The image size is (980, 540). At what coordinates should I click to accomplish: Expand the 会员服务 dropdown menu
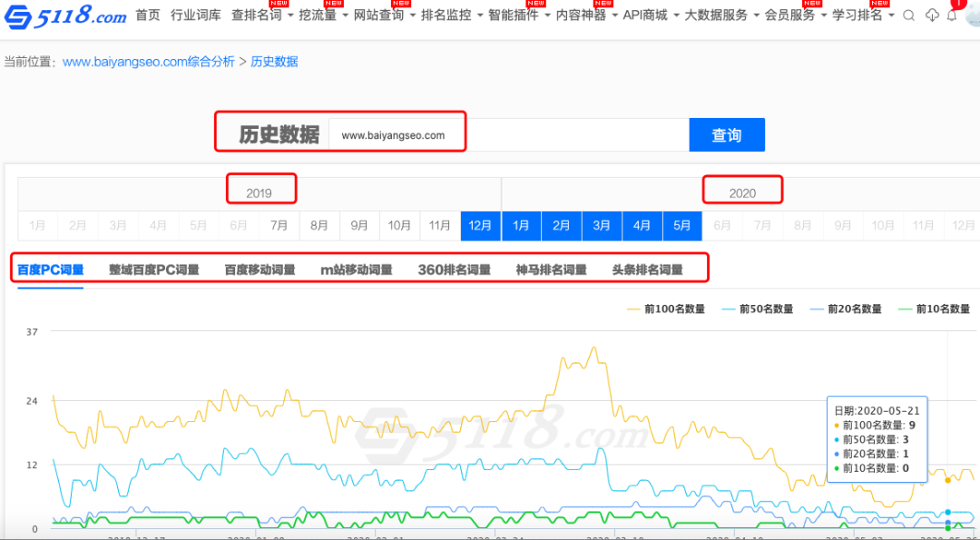[x=796, y=15]
